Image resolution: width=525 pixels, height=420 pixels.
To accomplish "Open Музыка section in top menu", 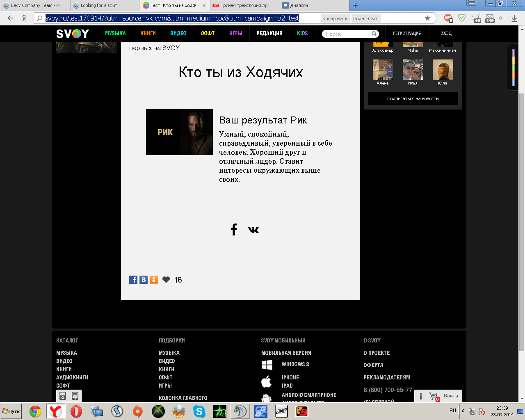I will [x=115, y=34].
